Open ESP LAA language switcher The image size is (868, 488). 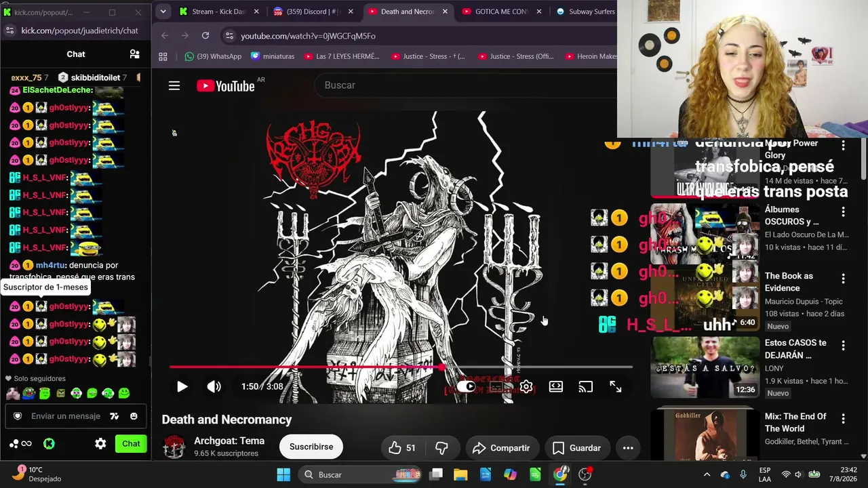765,474
